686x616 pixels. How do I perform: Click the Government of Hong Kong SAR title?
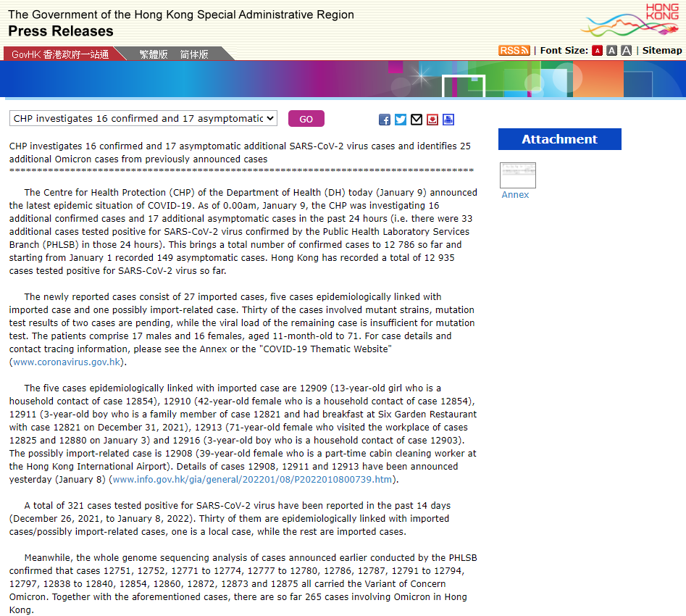click(x=181, y=14)
